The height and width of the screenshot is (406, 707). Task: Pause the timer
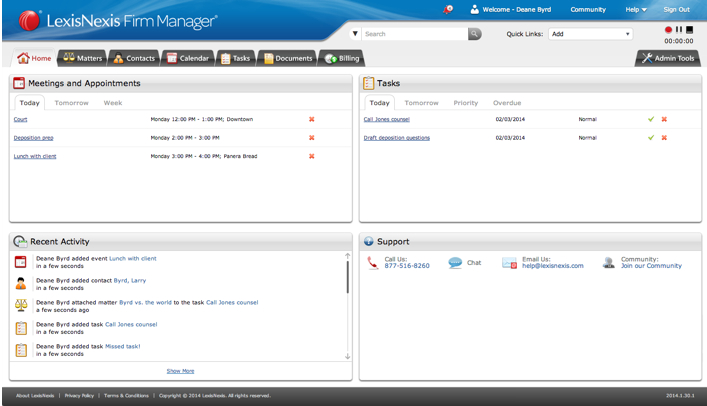(679, 30)
